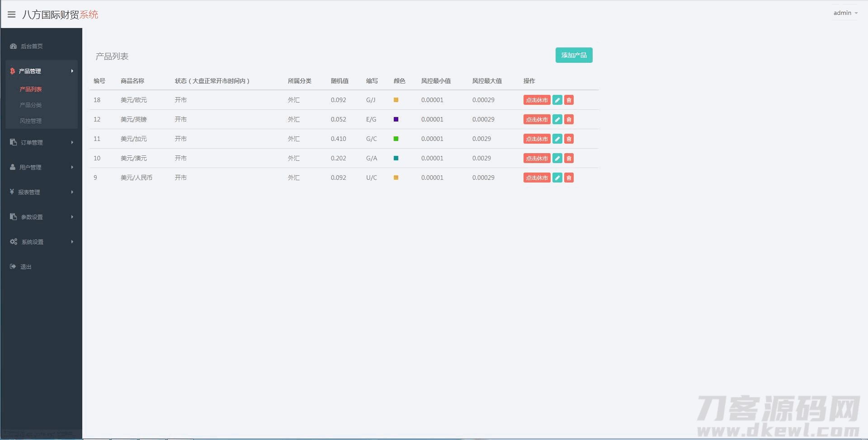The width and height of the screenshot is (868, 440).
Task: Click delete trash icon for 美元/英镑 row
Action: (569, 120)
